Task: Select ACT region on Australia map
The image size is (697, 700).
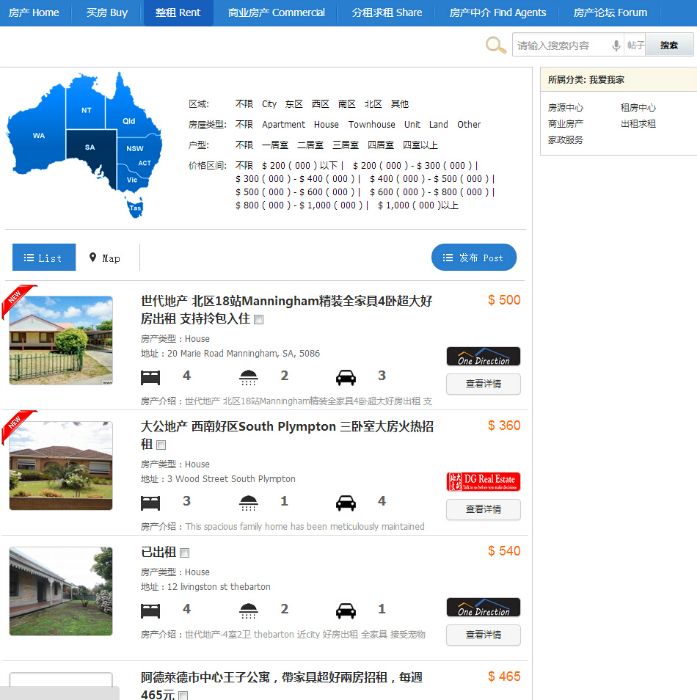Action: coord(144,163)
